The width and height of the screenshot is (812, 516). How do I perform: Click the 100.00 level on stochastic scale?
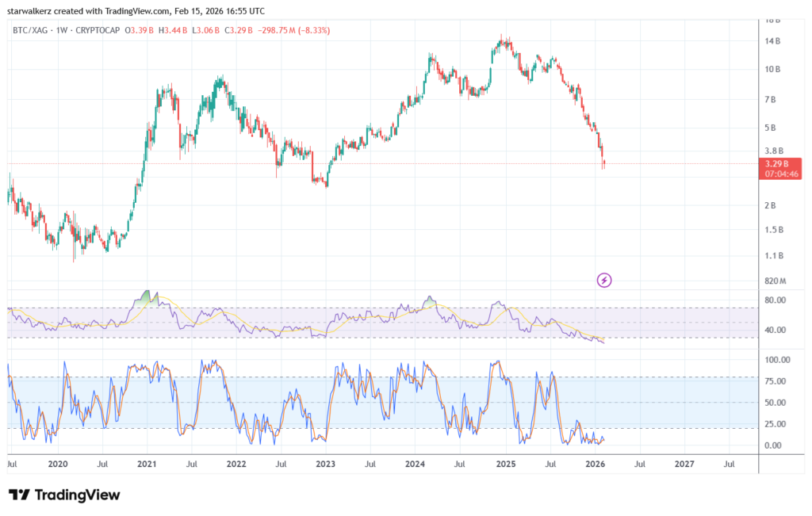(777, 359)
